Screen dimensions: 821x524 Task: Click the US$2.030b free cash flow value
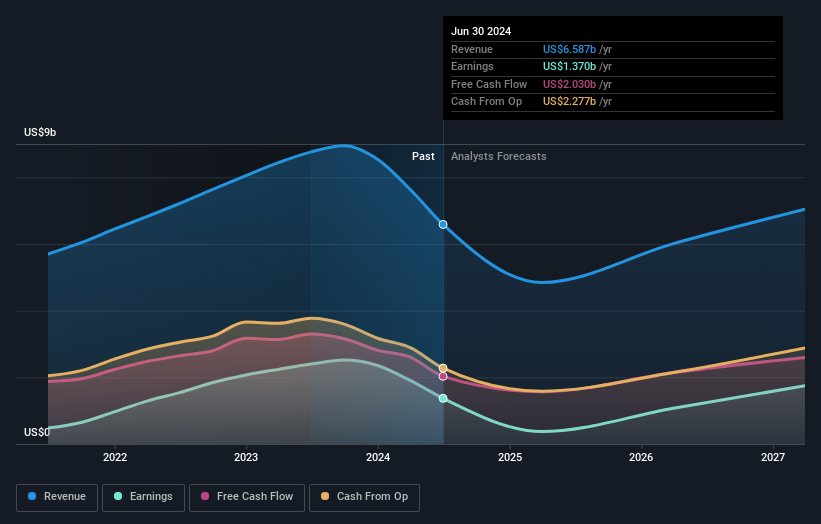(569, 84)
